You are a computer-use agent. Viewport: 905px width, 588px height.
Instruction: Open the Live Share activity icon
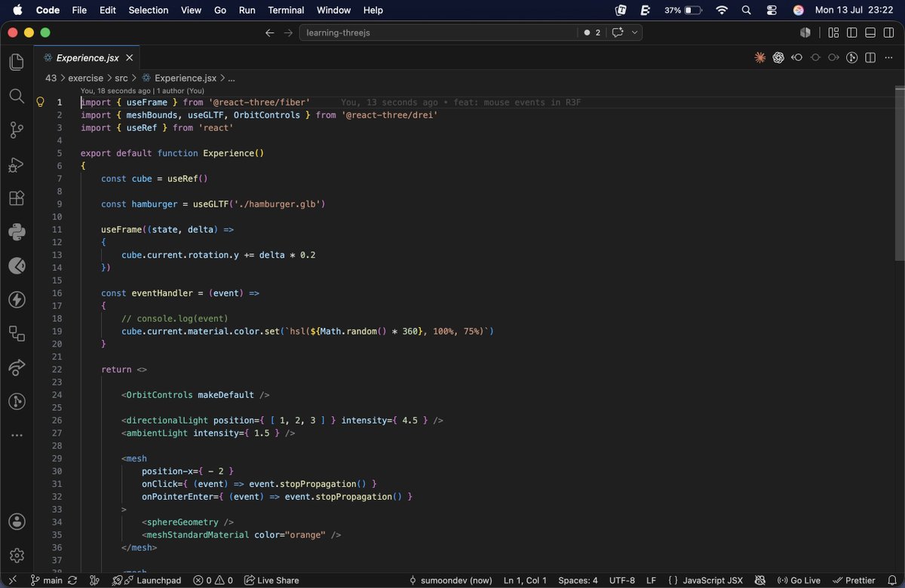[17, 368]
